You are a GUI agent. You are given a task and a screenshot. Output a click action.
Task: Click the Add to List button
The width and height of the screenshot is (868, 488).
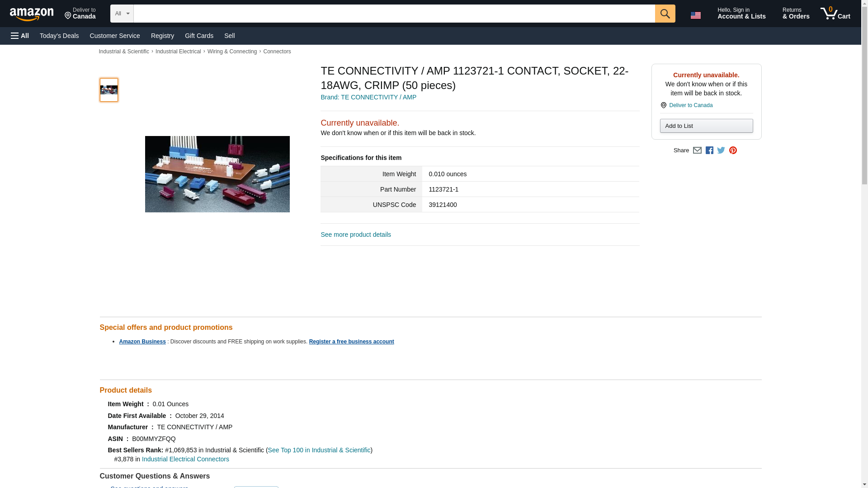(706, 126)
